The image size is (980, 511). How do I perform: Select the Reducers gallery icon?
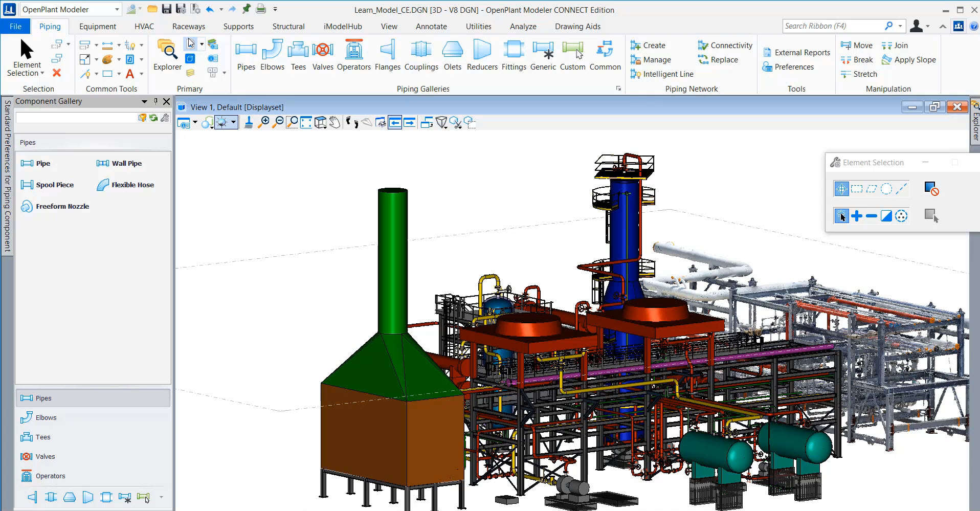[x=482, y=55]
